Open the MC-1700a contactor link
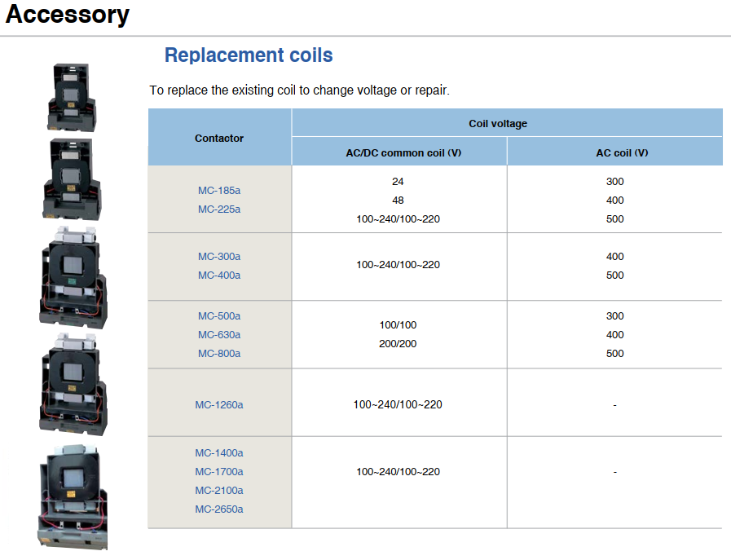The height and width of the screenshot is (560, 731). pyautogui.click(x=219, y=471)
